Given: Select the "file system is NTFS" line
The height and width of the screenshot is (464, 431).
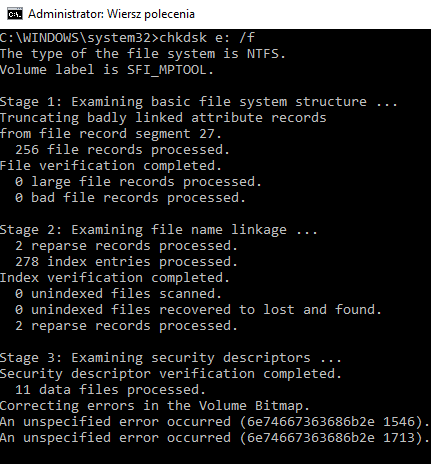Looking at the screenshot, I should coord(143,54).
